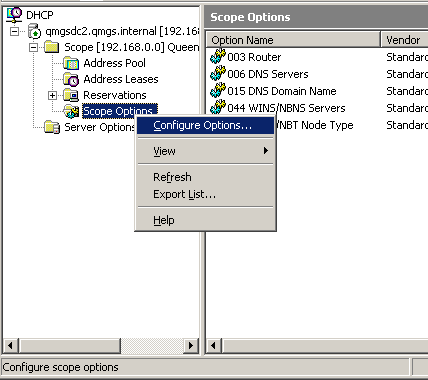Click the DHCP root icon
The width and height of the screenshot is (428, 380).
(14, 15)
